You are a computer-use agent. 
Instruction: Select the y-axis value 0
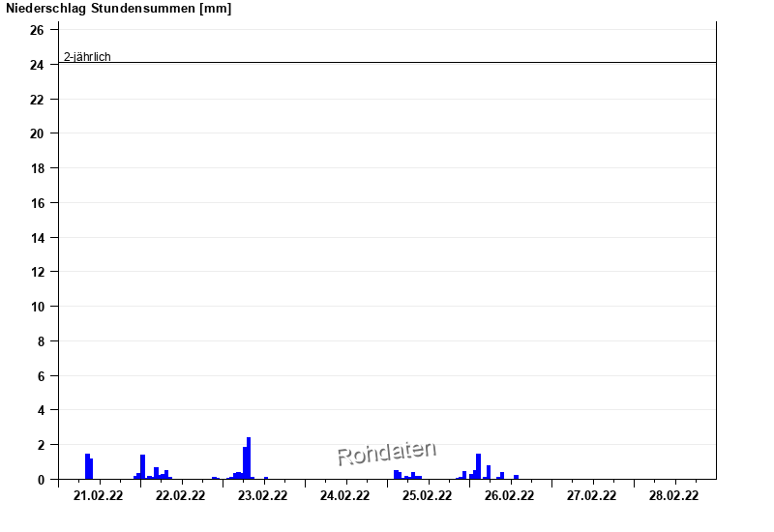pyautogui.click(x=41, y=480)
